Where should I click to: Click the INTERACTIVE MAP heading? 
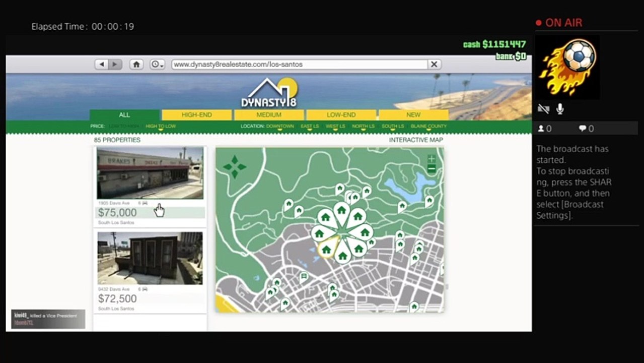coord(416,140)
